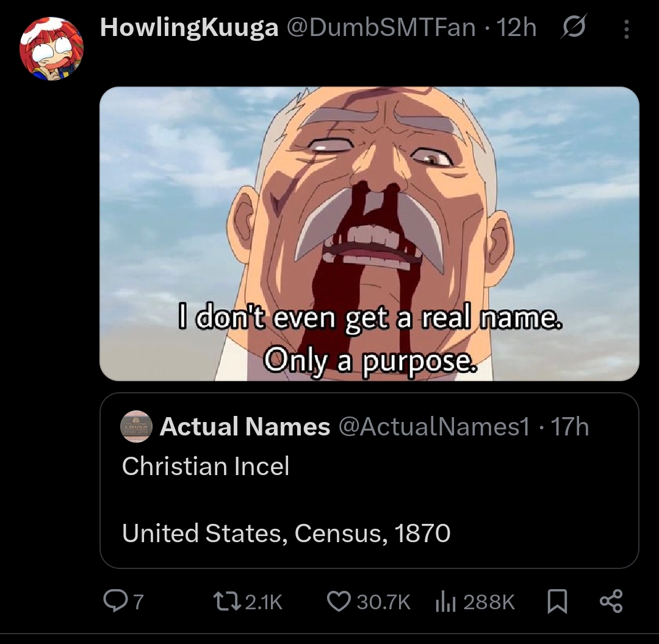The width and height of the screenshot is (659, 644).
Task: Share the post via share icon
Action: [611, 601]
